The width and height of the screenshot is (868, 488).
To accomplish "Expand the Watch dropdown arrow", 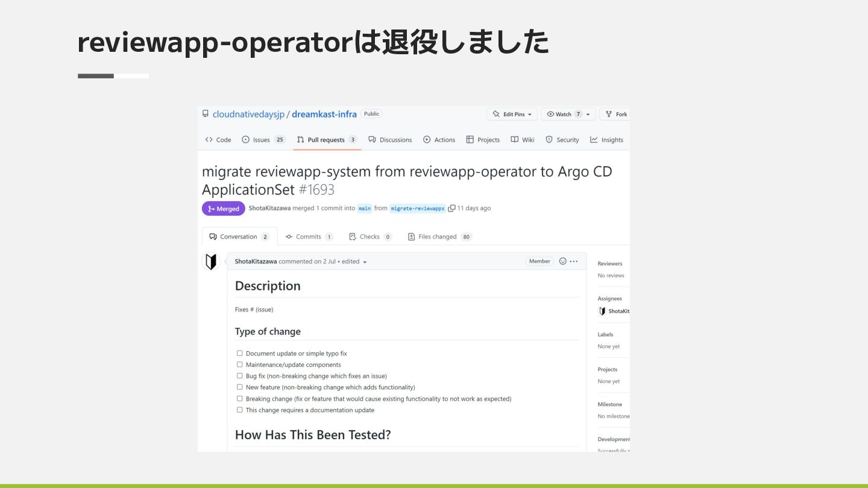I will (x=588, y=114).
